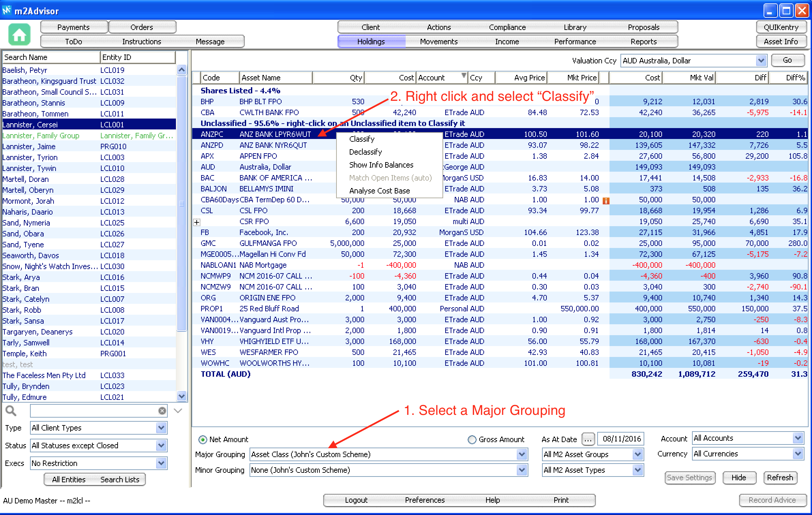Click the orange info icon beside CBA TermDep price
This screenshot has width=812, height=515.
(606, 201)
